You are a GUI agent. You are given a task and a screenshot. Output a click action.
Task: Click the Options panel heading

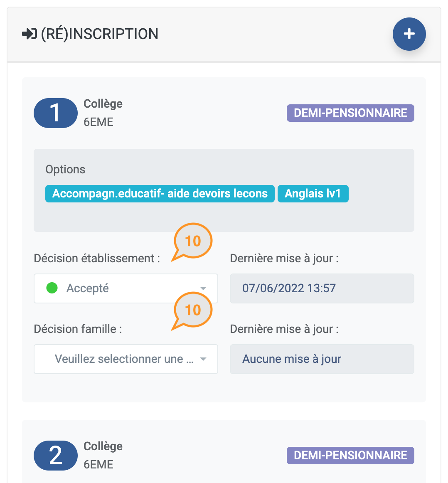pyautogui.click(x=65, y=170)
